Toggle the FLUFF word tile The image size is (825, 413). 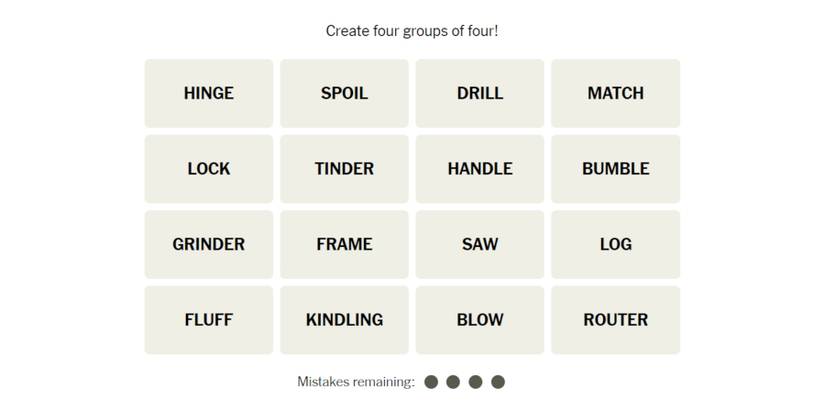click(208, 320)
